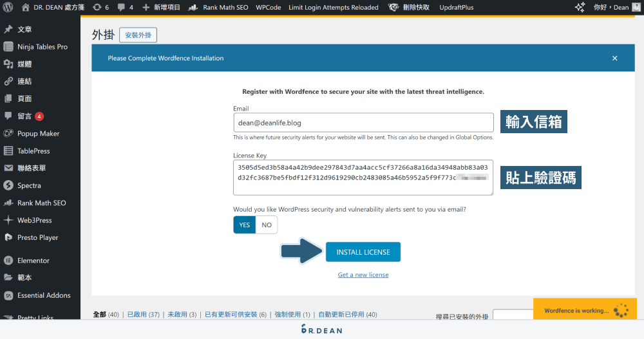
Task: Click the pin icon beside 文章
Action: [8, 29]
